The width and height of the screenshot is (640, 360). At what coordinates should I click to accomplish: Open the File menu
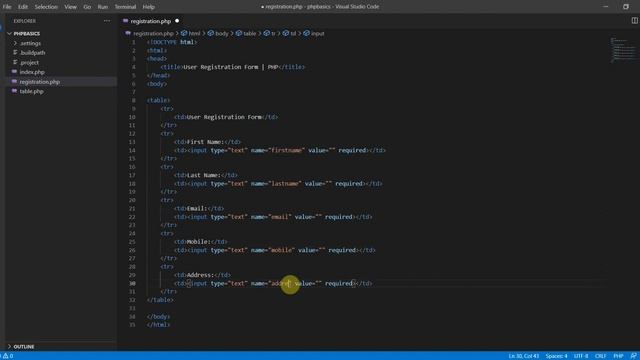pyautogui.click(x=7, y=7)
